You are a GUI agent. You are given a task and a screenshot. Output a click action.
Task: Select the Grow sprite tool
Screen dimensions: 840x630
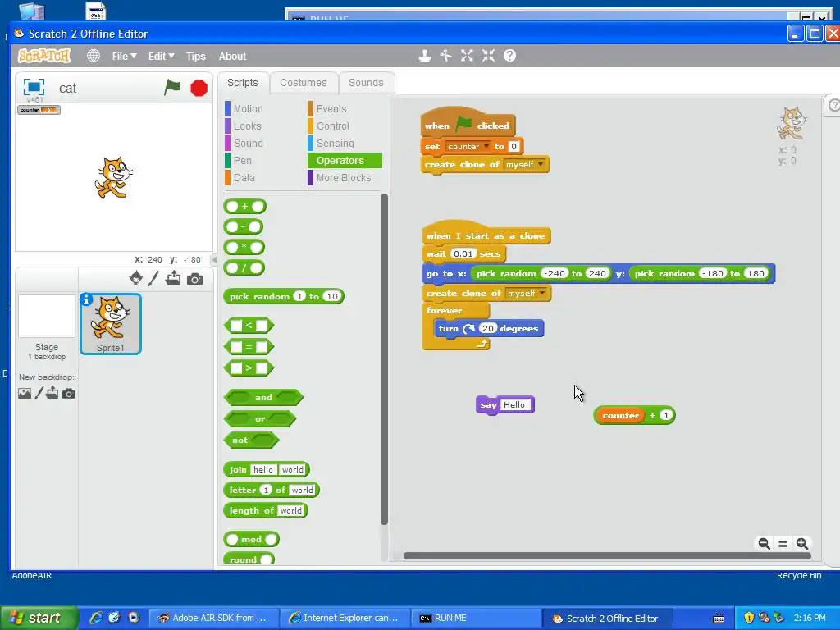click(x=467, y=56)
